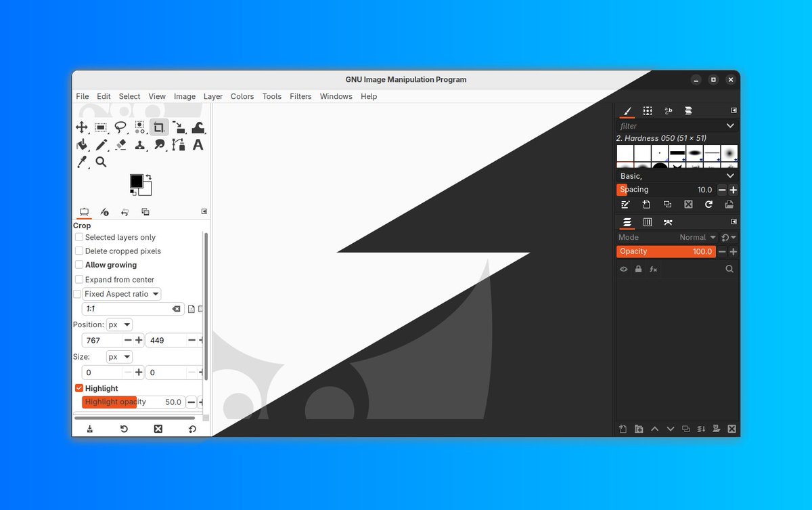Switch to the Channels tab
This screenshot has width=812, height=510.
[x=648, y=221]
